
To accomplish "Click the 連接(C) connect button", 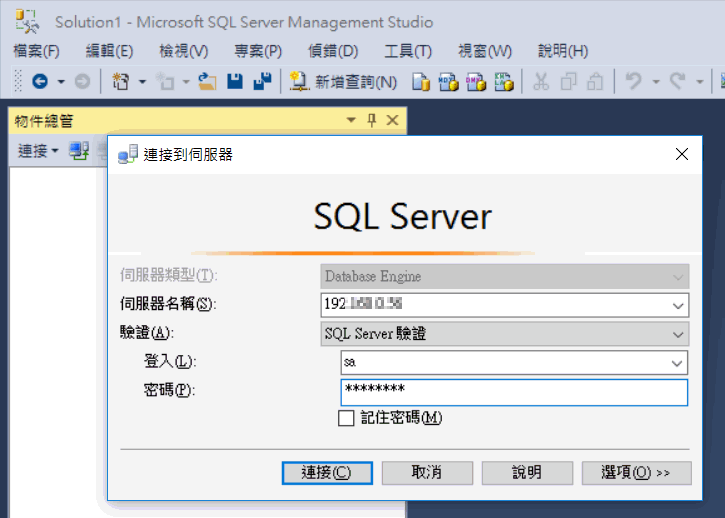I will [x=327, y=473].
